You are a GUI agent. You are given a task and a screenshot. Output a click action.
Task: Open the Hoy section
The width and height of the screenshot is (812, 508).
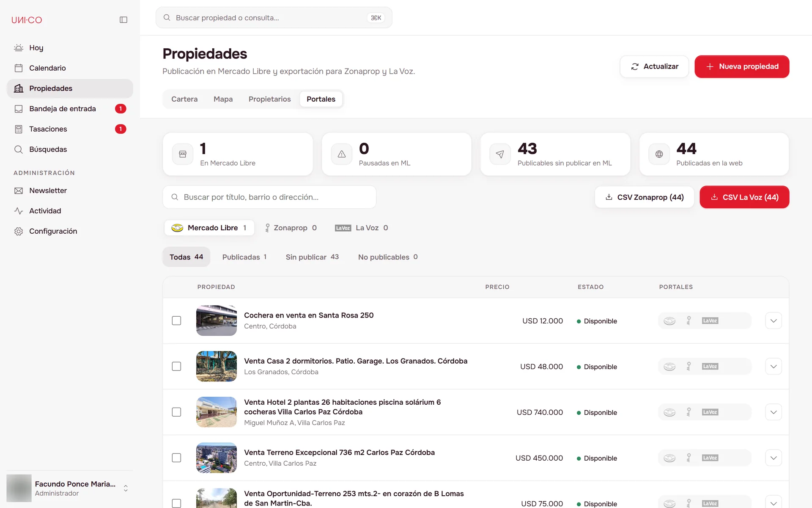(x=70, y=48)
